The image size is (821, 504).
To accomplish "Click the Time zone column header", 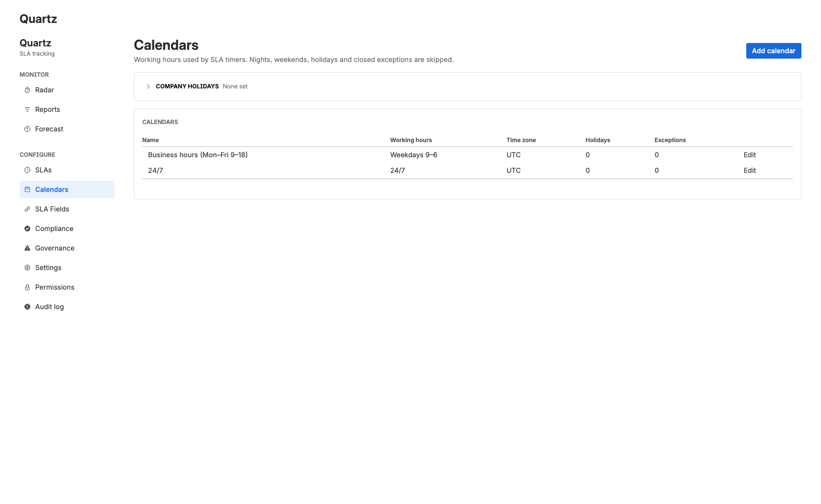I will (521, 140).
